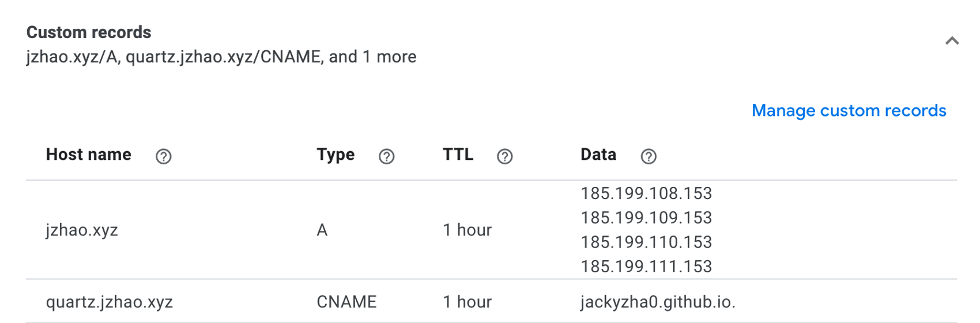Click the jackyzha0.github.io. data value
The height and width of the screenshot is (323, 980).
[657, 302]
